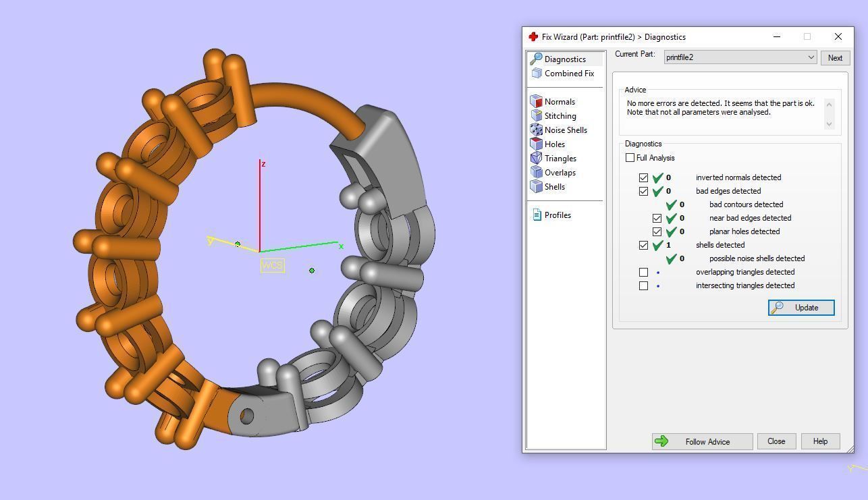
Task: Open the Triangles page
Action: click(x=560, y=159)
